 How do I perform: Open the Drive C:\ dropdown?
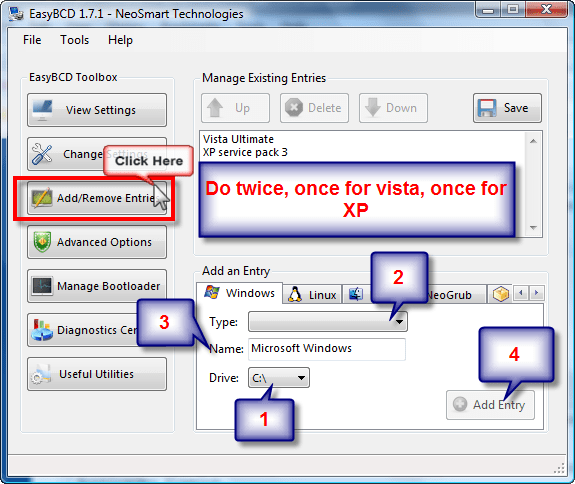point(279,378)
